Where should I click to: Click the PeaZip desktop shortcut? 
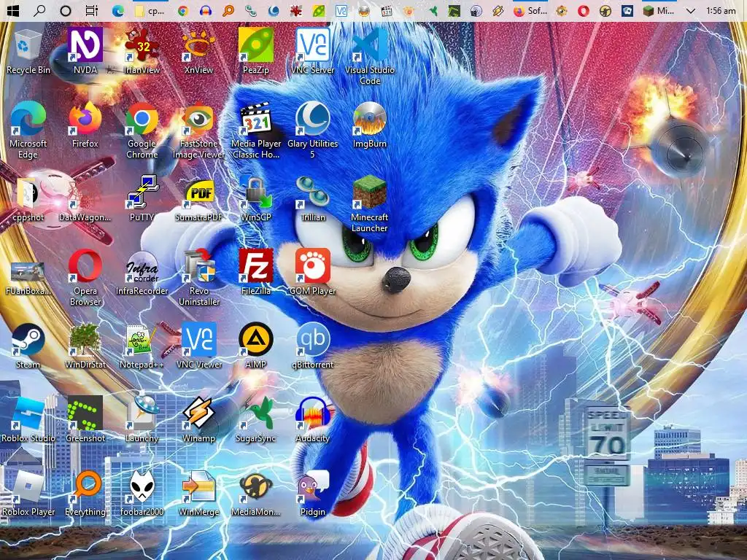pyautogui.click(x=256, y=52)
